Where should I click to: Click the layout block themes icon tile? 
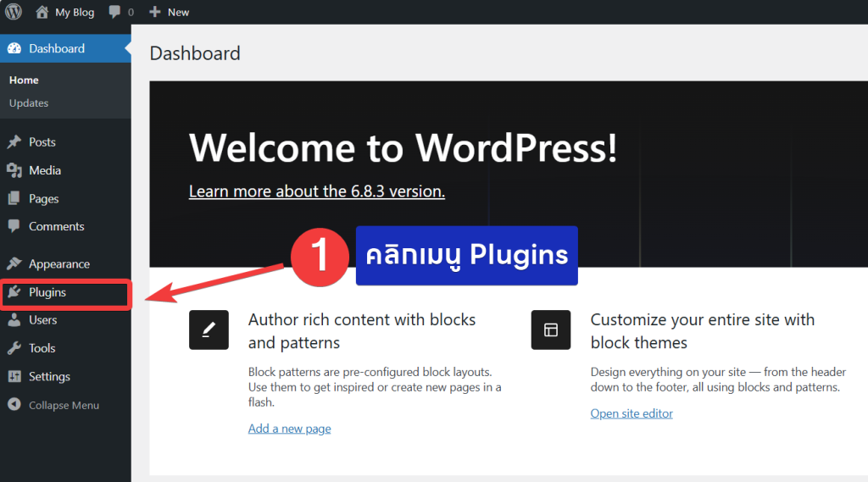tap(551, 330)
